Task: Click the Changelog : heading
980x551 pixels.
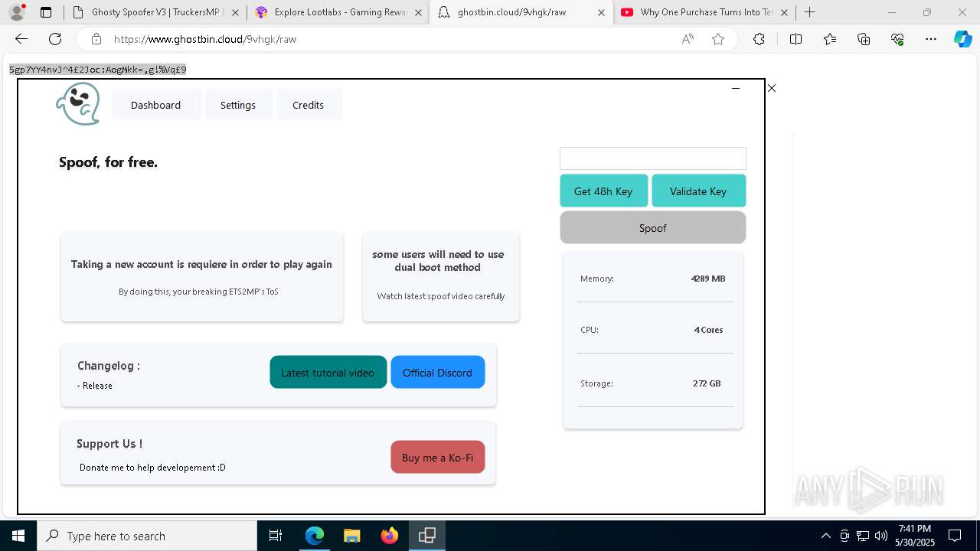Action: pyautogui.click(x=109, y=366)
